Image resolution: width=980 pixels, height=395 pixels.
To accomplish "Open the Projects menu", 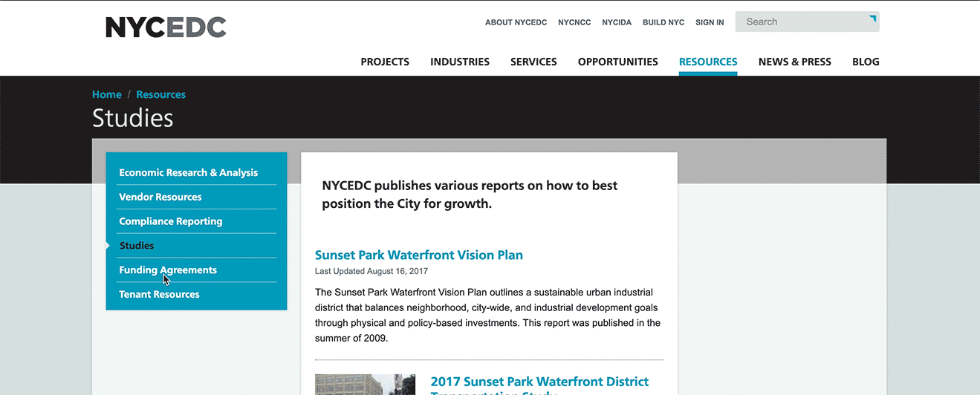I will point(385,62).
